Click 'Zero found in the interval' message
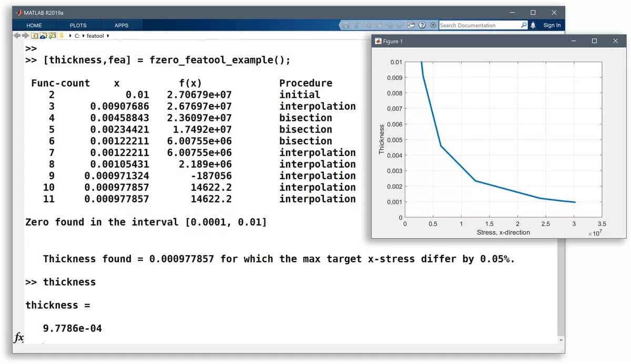 [x=146, y=222]
